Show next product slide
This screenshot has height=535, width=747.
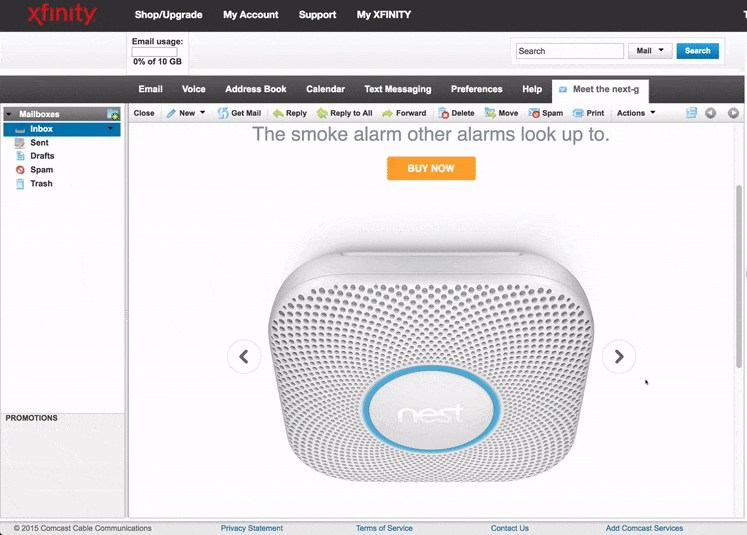(618, 356)
